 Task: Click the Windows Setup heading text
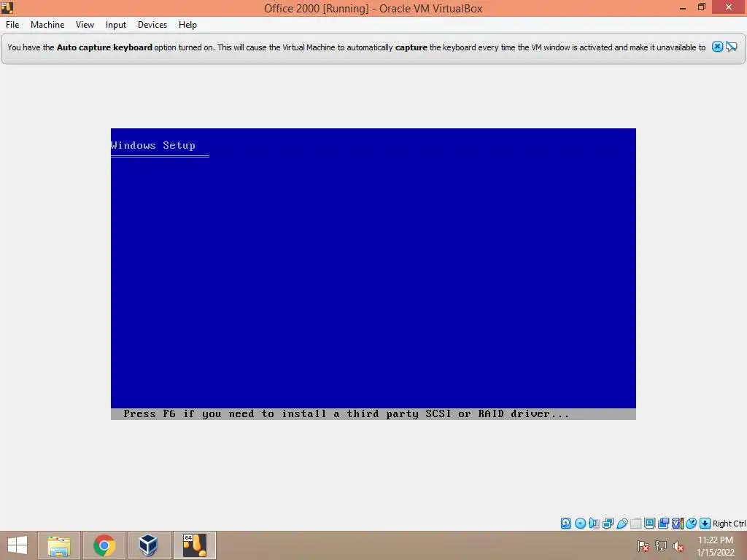tap(153, 145)
